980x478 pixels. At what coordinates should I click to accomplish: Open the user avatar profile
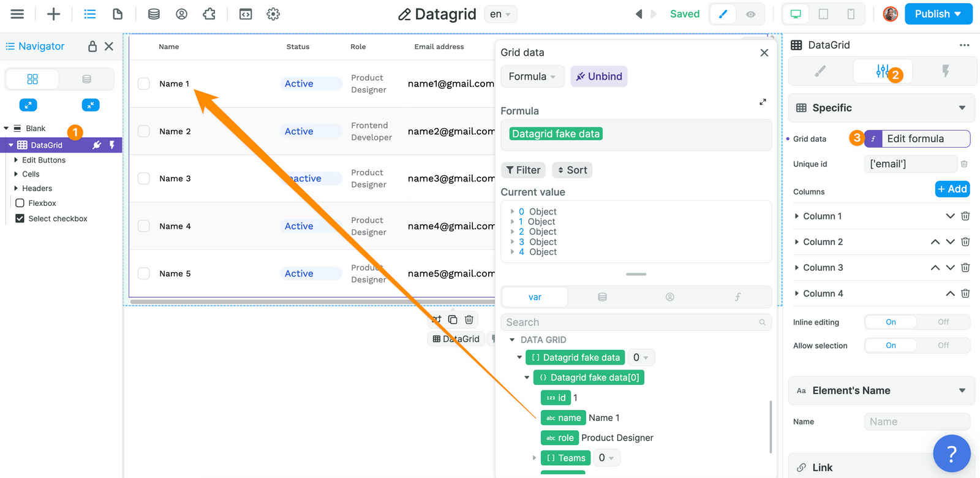[891, 14]
